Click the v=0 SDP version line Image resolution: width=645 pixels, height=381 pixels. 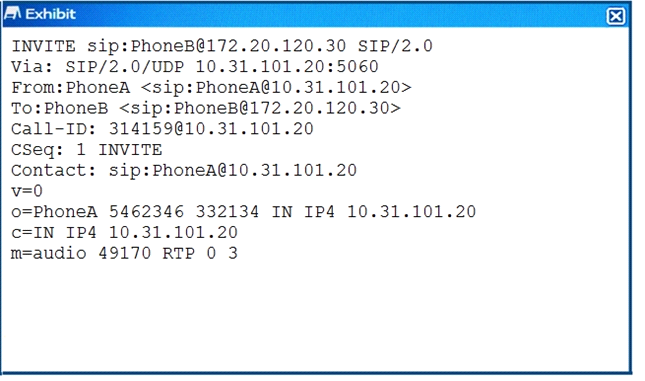[27, 191]
